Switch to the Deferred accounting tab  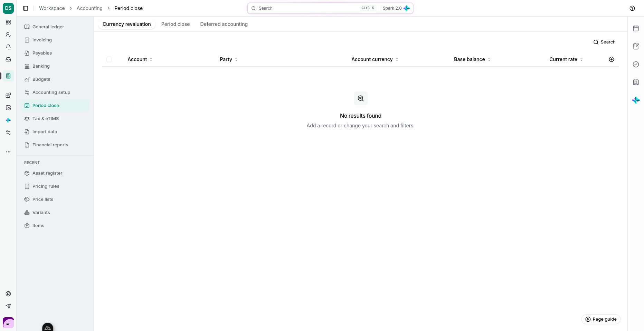[224, 24]
